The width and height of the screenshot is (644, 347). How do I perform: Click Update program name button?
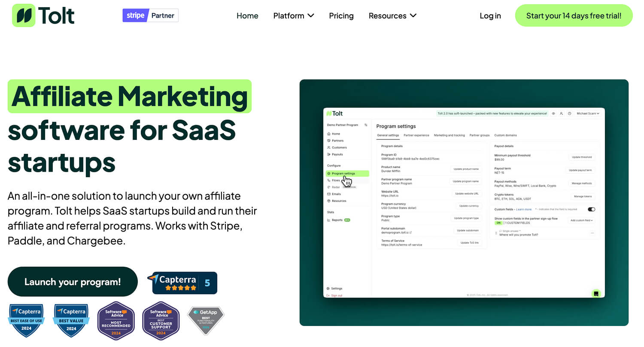click(466, 181)
